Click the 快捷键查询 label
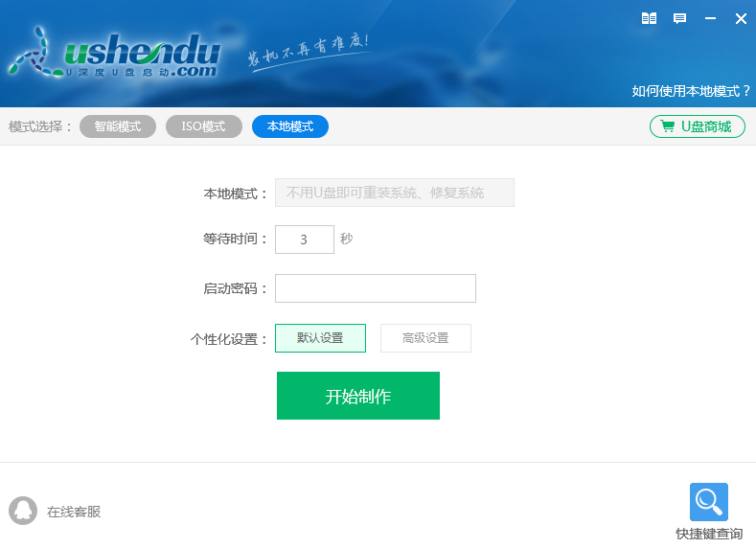 [x=709, y=534]
